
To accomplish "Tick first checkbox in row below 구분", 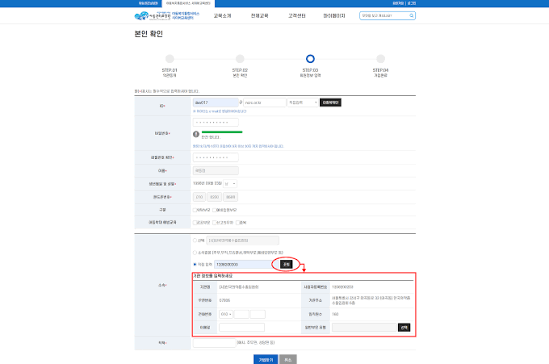I will (x=195, y=223).
